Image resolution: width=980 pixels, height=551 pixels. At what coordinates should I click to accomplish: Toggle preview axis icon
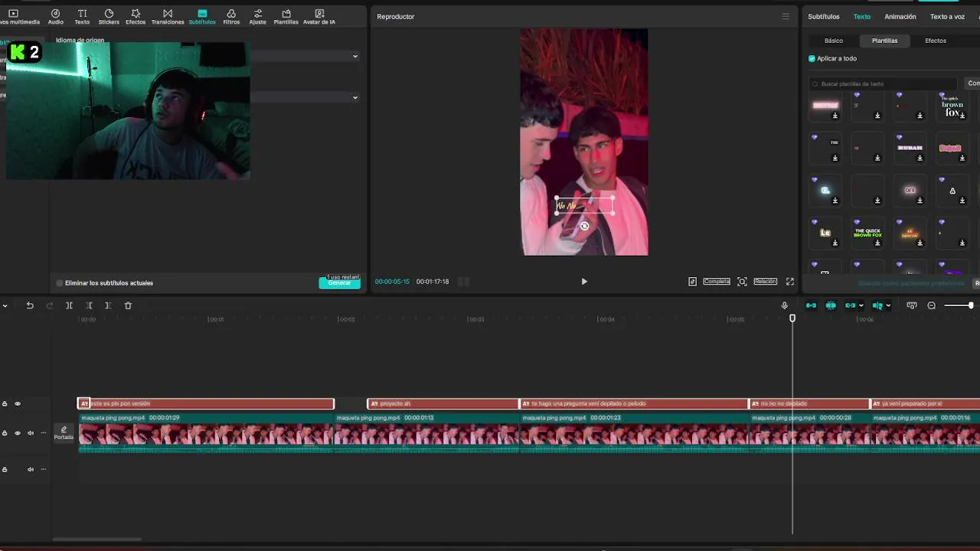[x=877, y=305]
